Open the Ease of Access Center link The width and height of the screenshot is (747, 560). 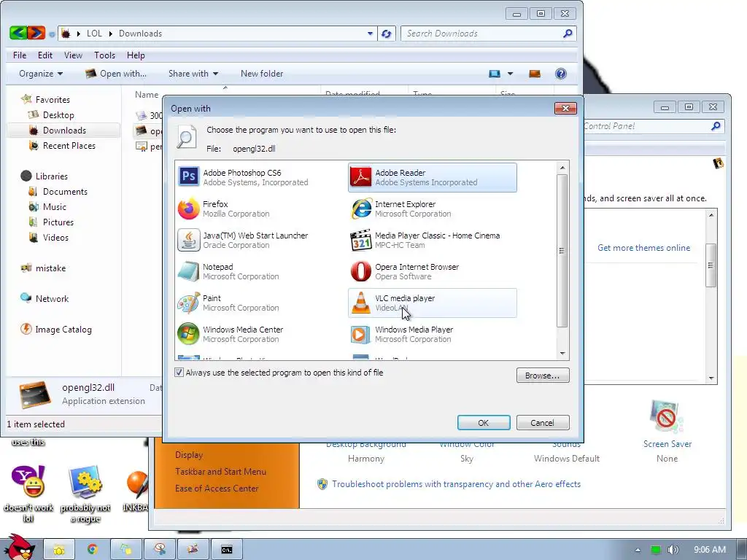(217, 488)
